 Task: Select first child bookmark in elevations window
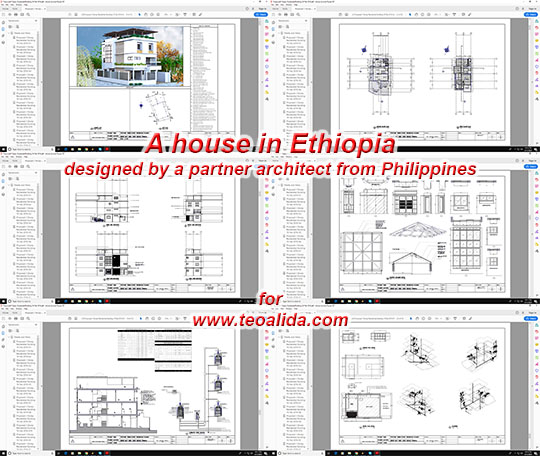point(25,192)
